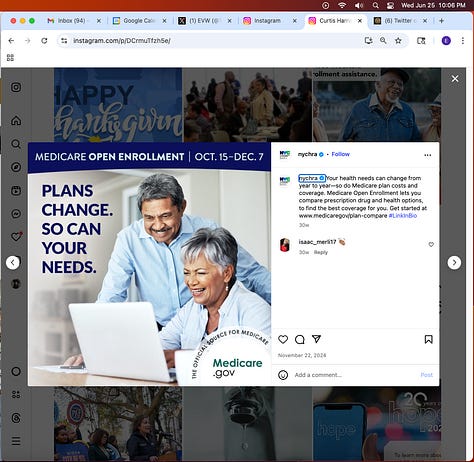Open nychra profile from post header

(307, 154)
